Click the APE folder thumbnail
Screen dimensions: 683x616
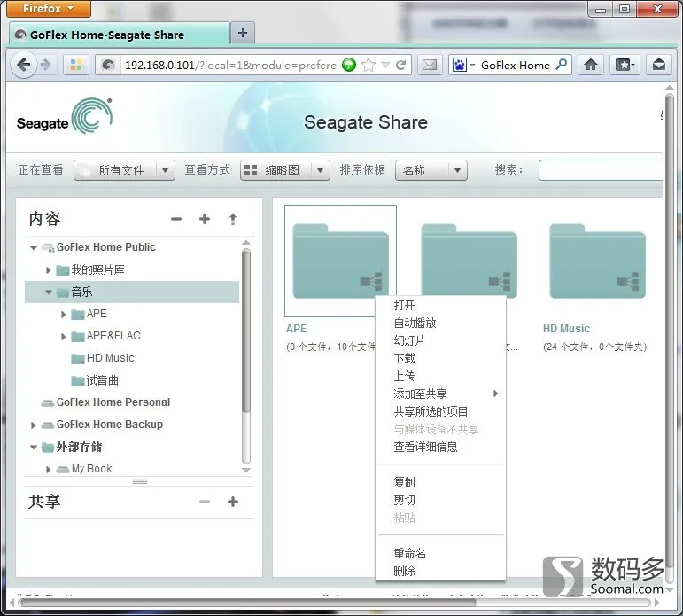point(341,261)
